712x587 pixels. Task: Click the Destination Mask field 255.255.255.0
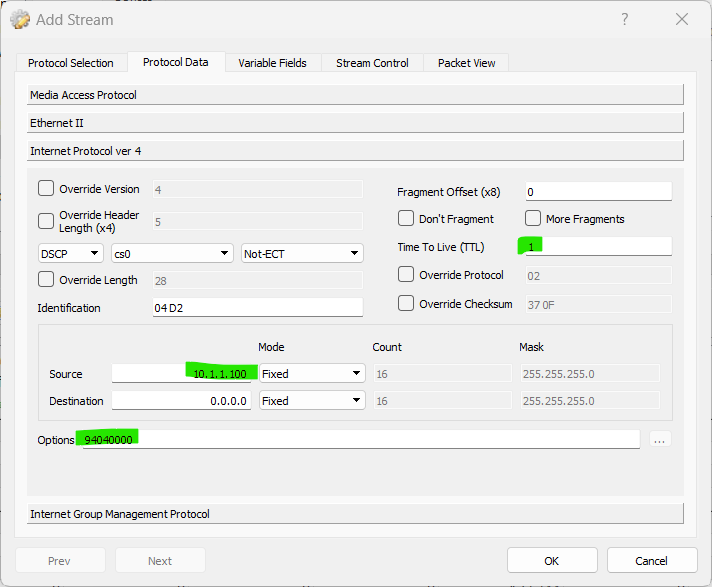(590, 401)
